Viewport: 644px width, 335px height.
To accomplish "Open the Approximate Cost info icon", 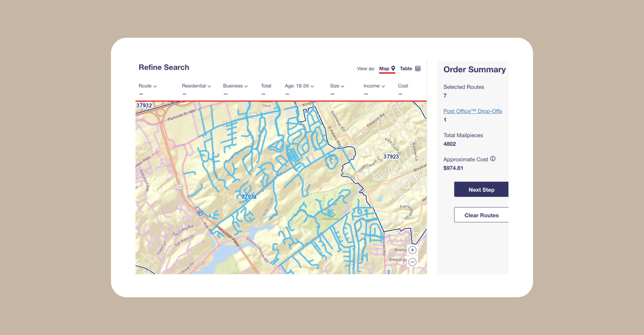I will click(x=493, y=159).
